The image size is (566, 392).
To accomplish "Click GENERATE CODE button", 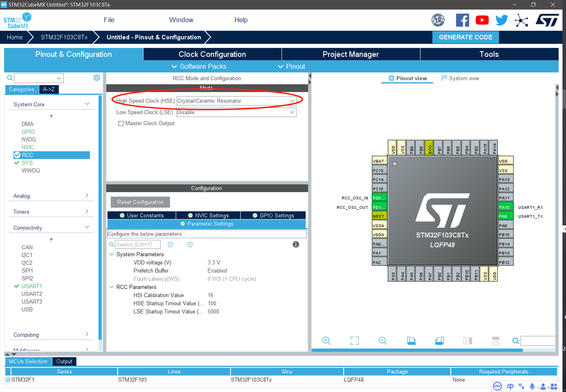I will 465,37.
